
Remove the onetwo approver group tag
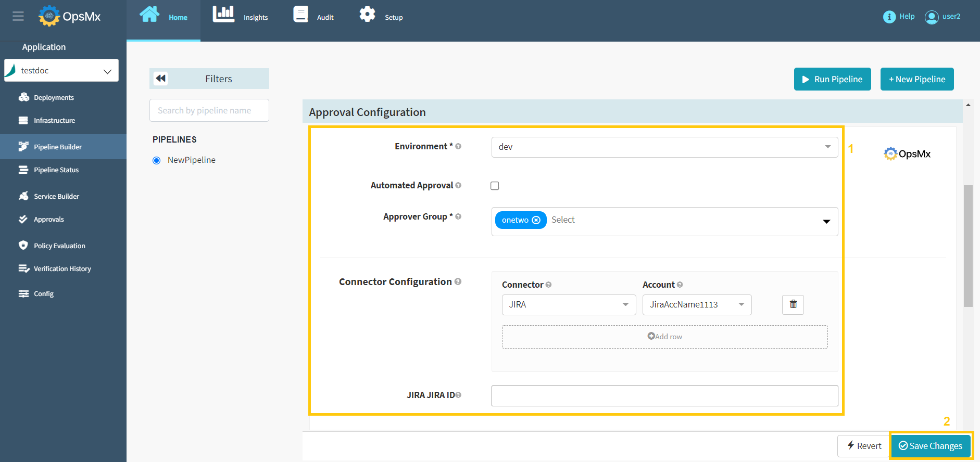536,220
